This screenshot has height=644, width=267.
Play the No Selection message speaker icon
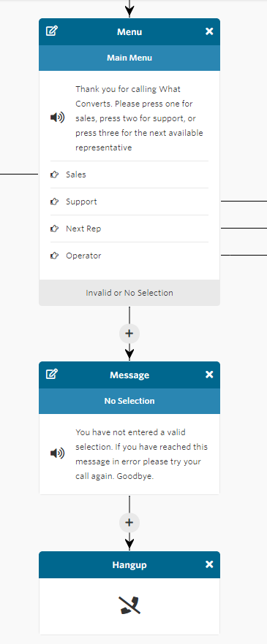click(57, 453)
